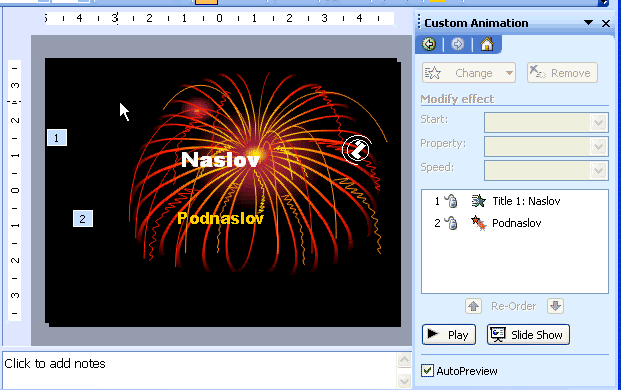Viewport: 621px width, 390px height.
Task: Select the Title 1: Naslov entrance effect icon
Action: coord(478,201)
